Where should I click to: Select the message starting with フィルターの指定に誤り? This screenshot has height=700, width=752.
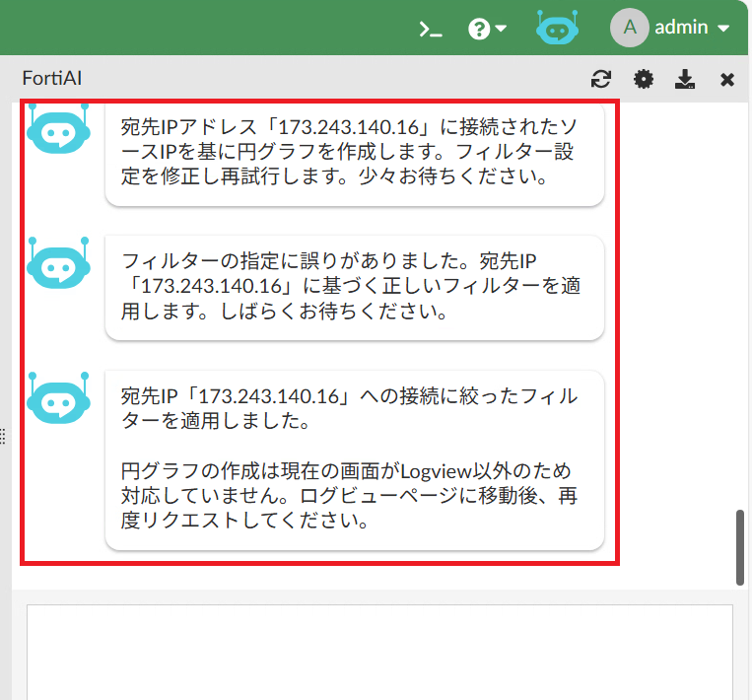point(354,287)
